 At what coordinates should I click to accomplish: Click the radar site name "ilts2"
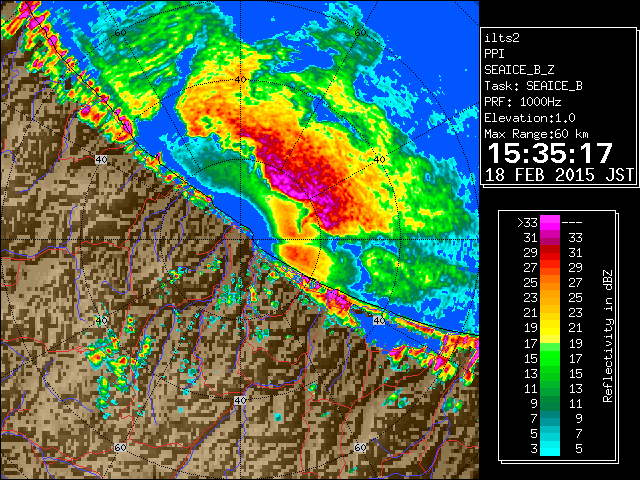[502, 38]
